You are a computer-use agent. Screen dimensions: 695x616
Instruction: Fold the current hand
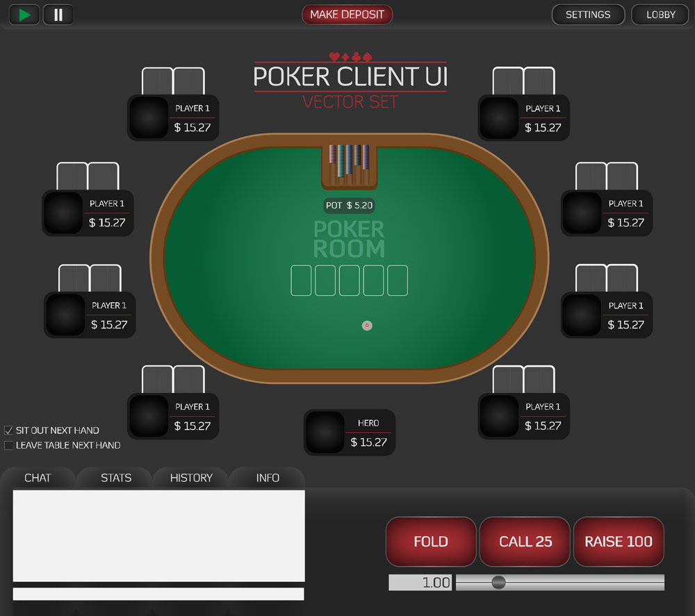click(431, 542)
